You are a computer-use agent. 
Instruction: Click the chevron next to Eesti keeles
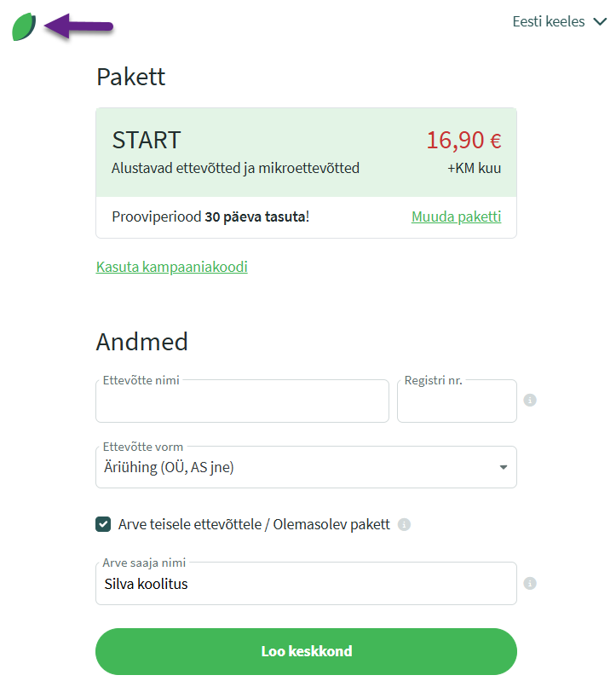[x=600, y=22]
